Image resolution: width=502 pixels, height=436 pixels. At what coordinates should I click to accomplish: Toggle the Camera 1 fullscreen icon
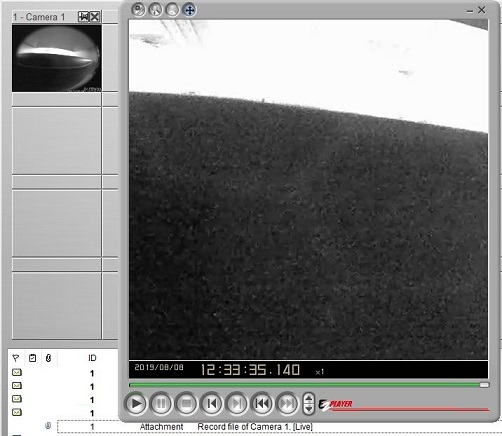[83, 17]
